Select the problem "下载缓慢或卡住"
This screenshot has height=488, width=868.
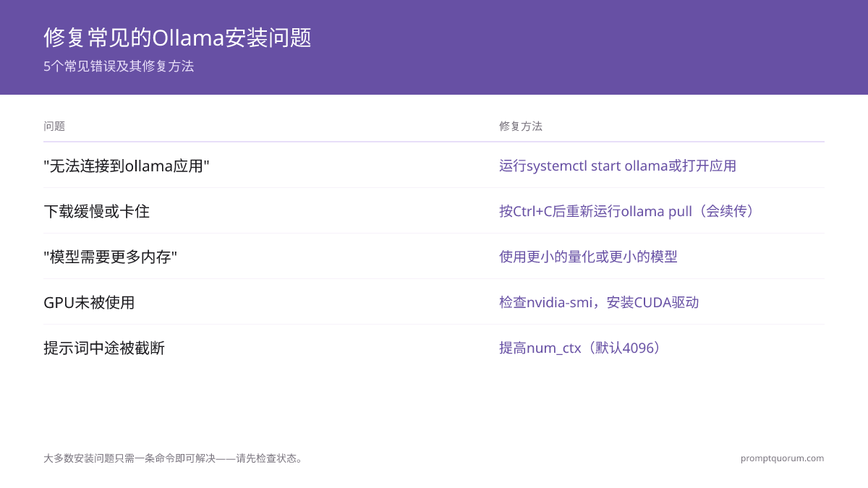coord(97,211)
